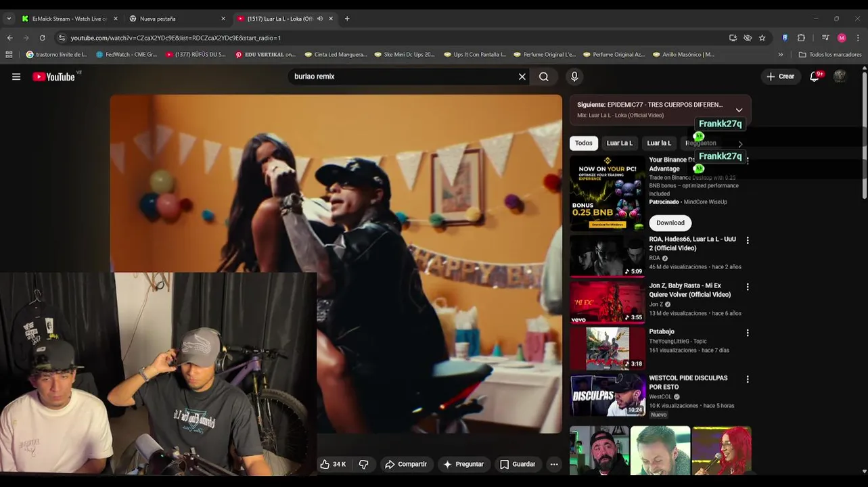Open options for WESTCOL PIDE DISCULPAS video

click(748, 379)
